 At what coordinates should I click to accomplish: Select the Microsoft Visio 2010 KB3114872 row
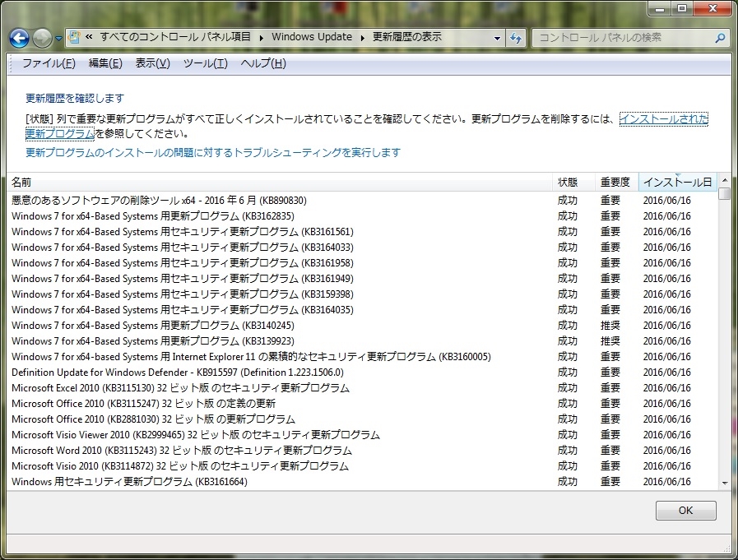pyautogui.click(x=362, y=466)
